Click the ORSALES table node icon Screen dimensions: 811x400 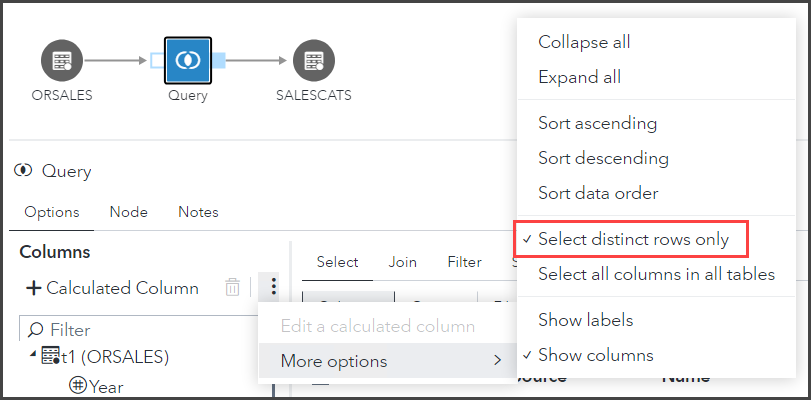(62, 60)
